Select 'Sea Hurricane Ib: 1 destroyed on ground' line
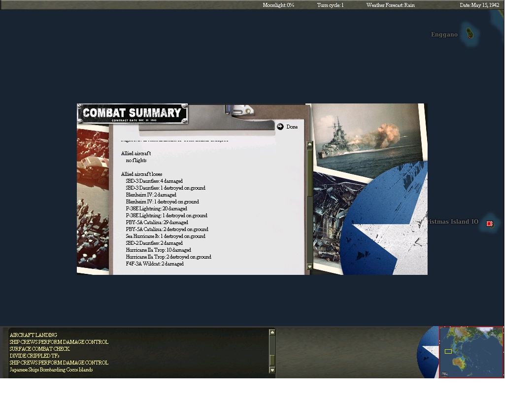532x399 pixels. pyautogui.click(x=165, y=236)
